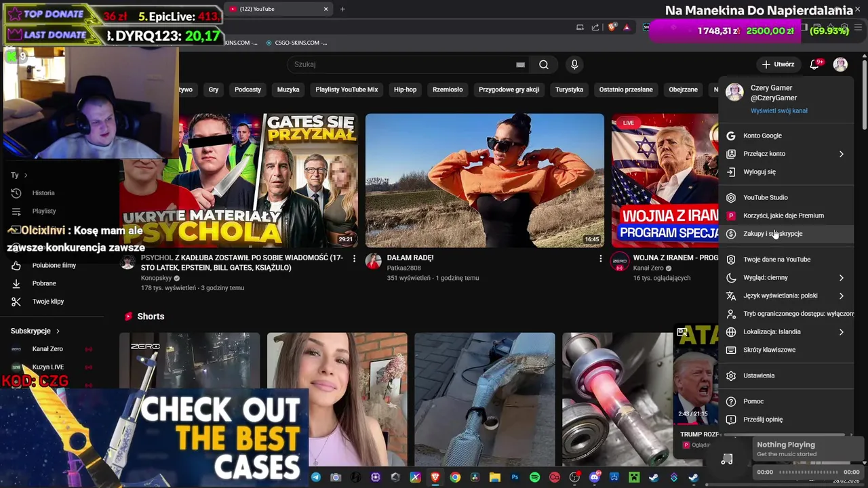Select the Gry filter chip

(214, 89)
